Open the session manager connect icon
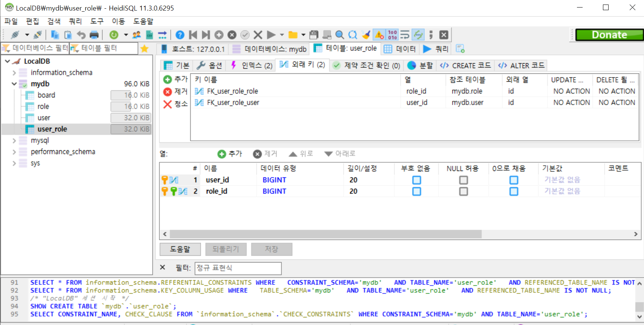This screenshot has width=644, height=325. pyautogui.click(x=15, y=35)
